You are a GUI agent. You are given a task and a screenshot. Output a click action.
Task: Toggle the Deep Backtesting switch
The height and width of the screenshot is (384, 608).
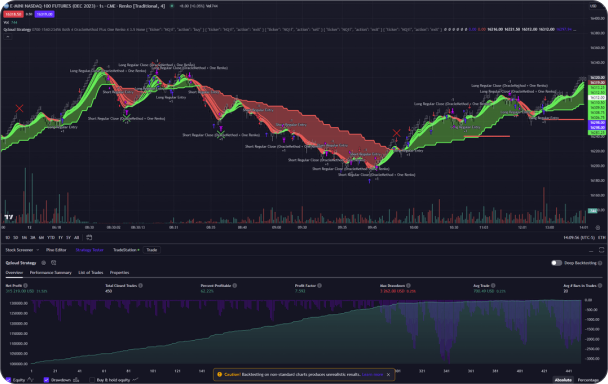coord(556,263)
